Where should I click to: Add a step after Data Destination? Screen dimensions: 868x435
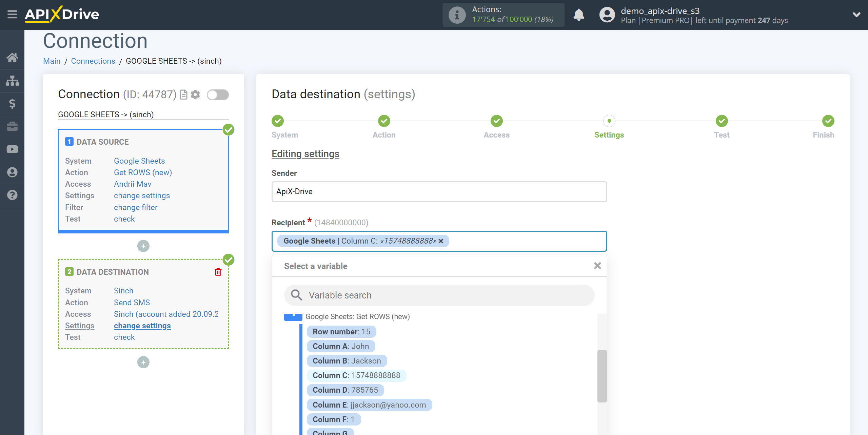click(x=143, y=362)
